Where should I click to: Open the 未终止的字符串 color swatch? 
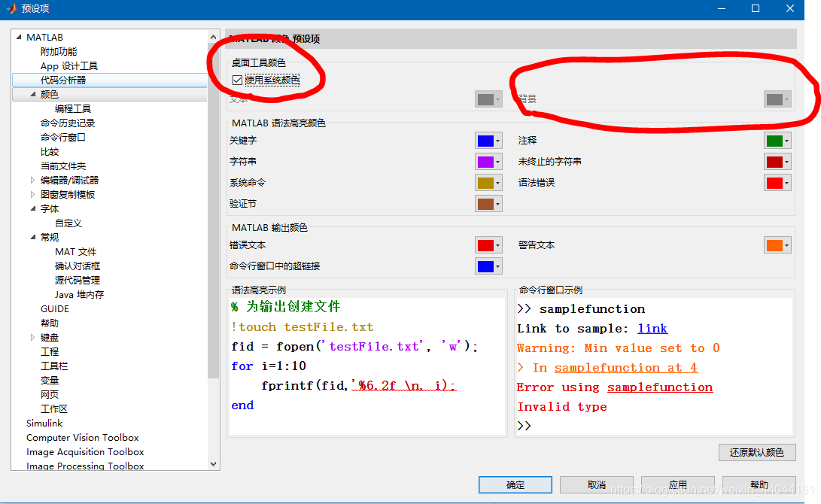[x=777, y=161]
